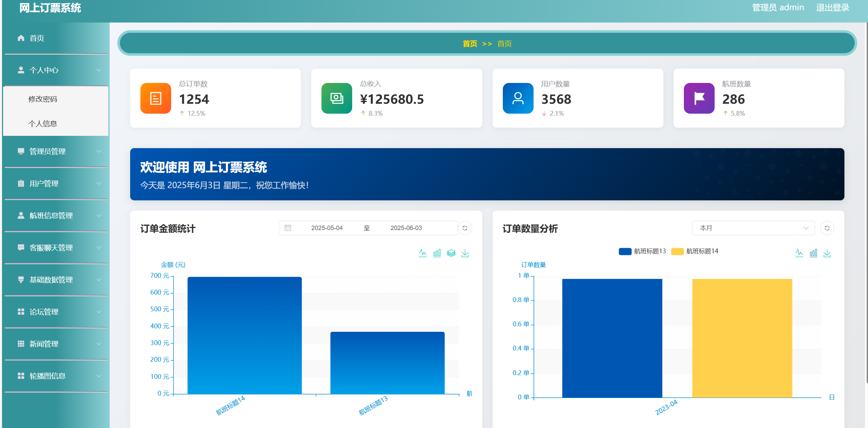Screen dimensions: 868x428
Task: Click the 首页 breadcrumb link
Action: (470, 44)
